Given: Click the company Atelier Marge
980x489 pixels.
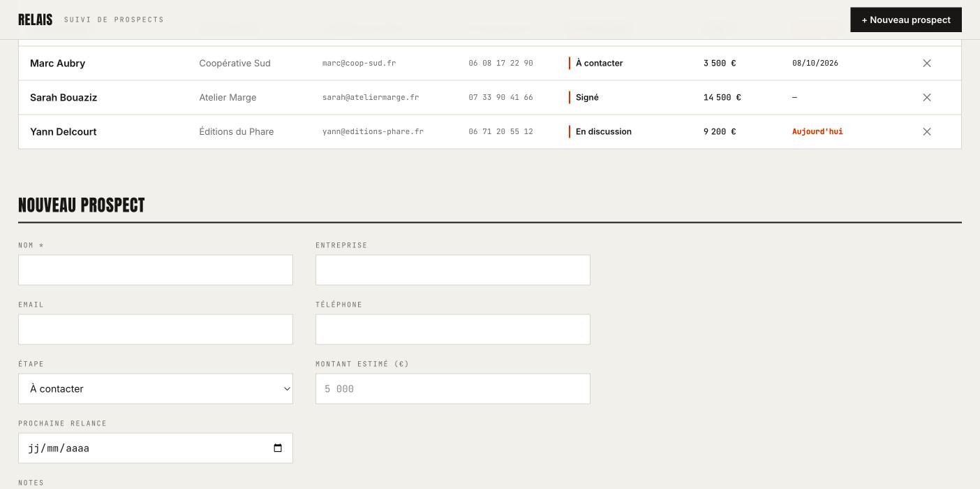Looking at the screenshot, I should (228, 97).
